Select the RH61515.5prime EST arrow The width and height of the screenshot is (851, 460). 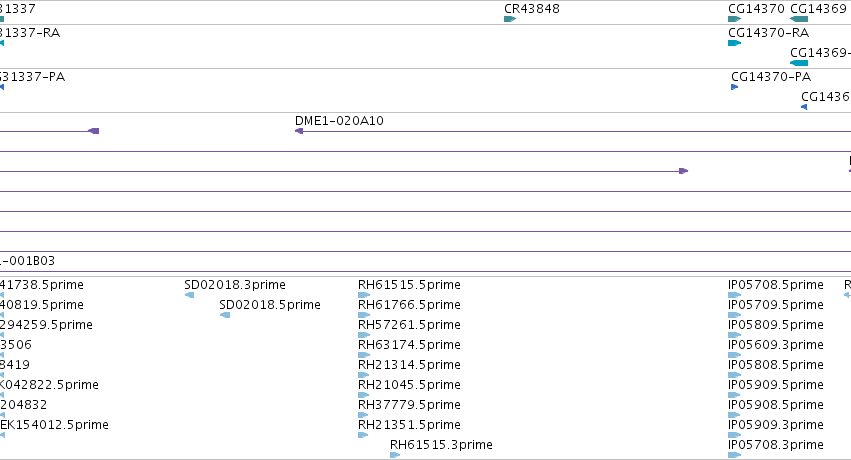point(364,295)
